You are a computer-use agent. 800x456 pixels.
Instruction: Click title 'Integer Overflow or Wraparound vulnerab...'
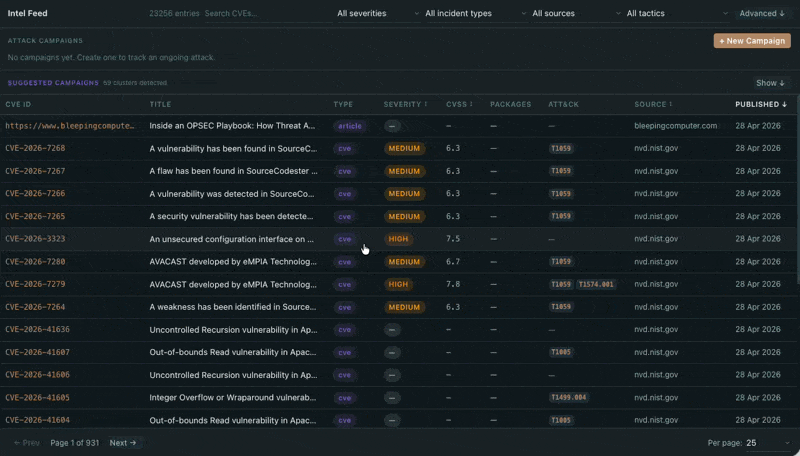tap(233, 397)
